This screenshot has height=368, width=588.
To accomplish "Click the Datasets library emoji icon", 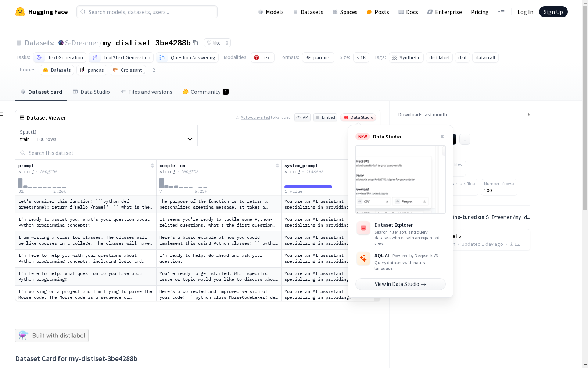I will point(46,70).
